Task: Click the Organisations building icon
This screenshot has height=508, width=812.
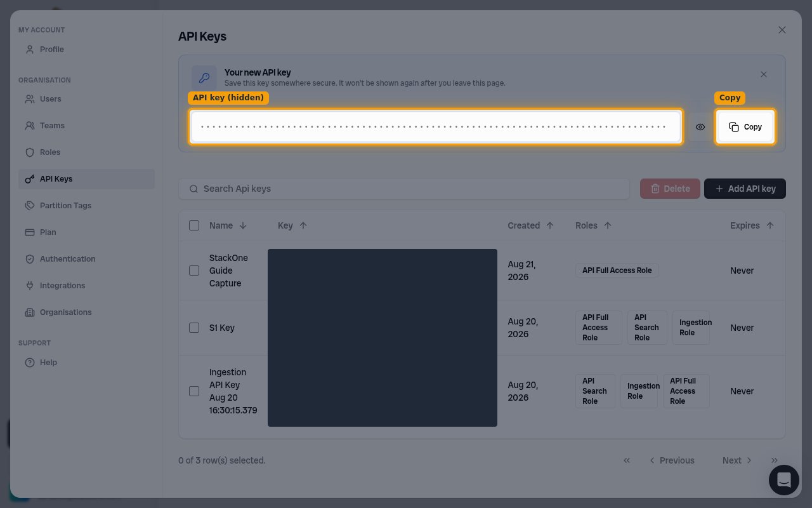Action: (x=30, y=312)
